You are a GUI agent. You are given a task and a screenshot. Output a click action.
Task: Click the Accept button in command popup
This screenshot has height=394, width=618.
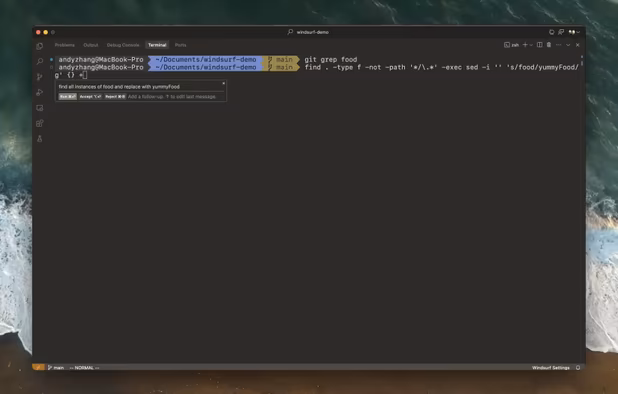[x=90, y=97]
